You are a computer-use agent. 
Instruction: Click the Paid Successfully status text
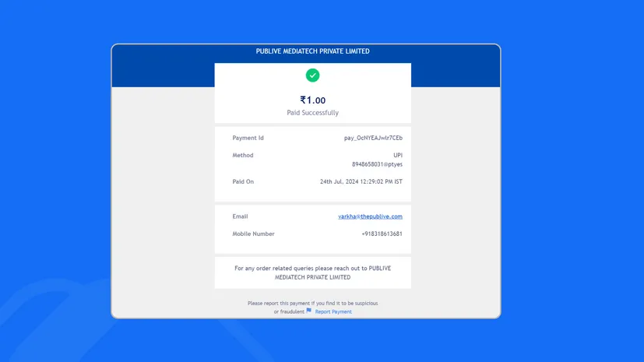click(x=312, y=113)
